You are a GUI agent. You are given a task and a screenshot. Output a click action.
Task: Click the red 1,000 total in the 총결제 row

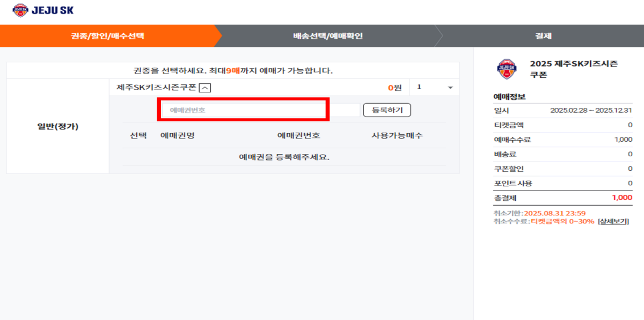tap(623, 198)
